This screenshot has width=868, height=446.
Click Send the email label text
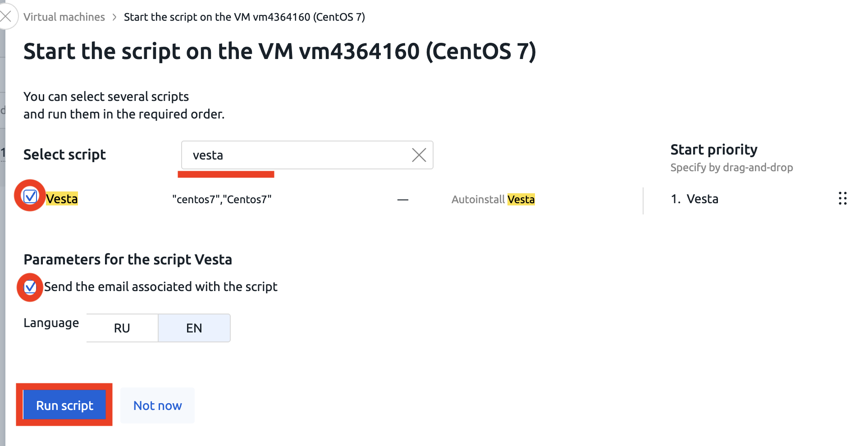(160, 287)
